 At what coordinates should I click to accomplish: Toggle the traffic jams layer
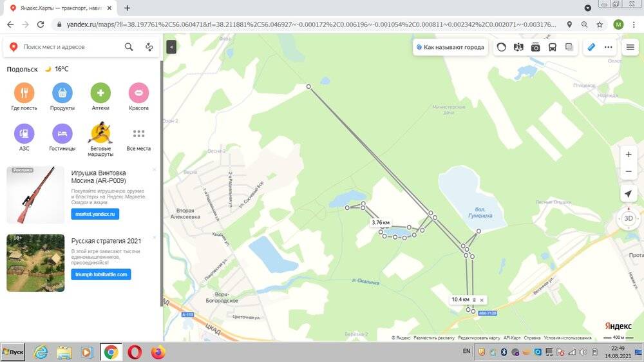click(x=502, y=47)
